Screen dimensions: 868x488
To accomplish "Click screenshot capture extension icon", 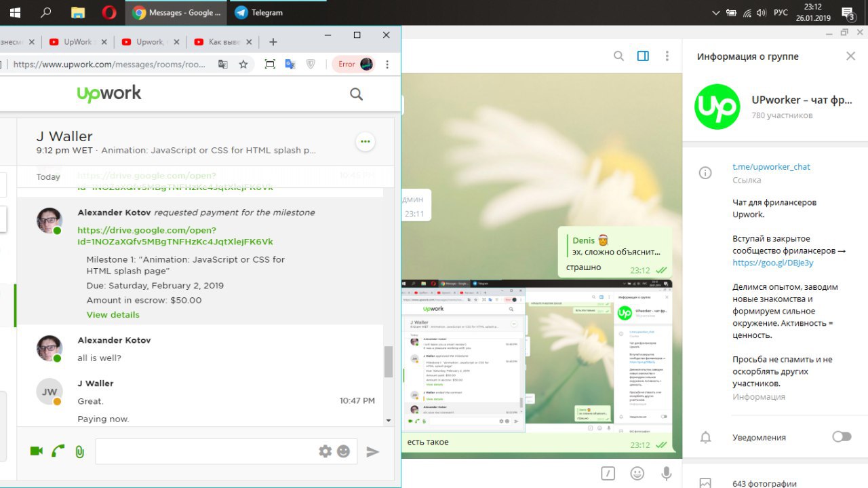I will [270, 64].
